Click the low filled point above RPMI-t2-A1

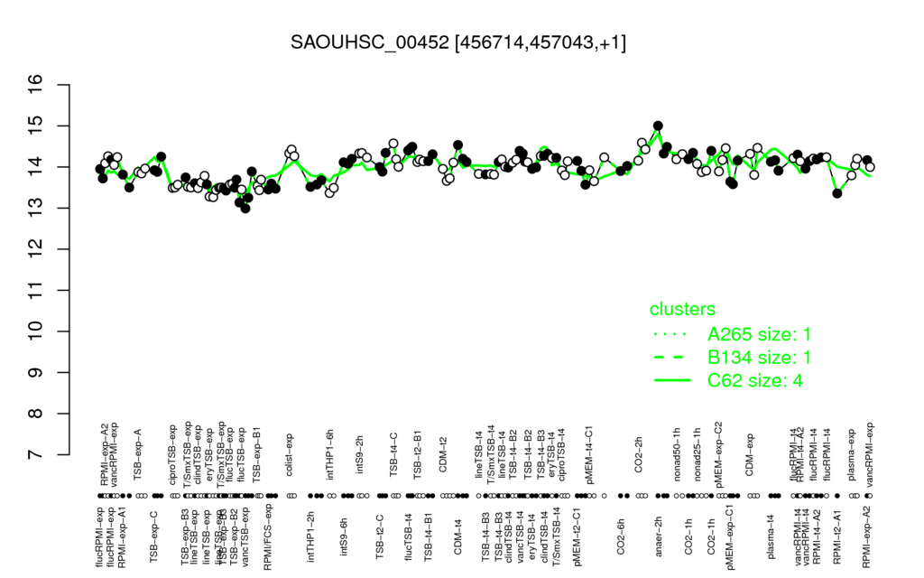pyautogui.click(x=836, y=193)
